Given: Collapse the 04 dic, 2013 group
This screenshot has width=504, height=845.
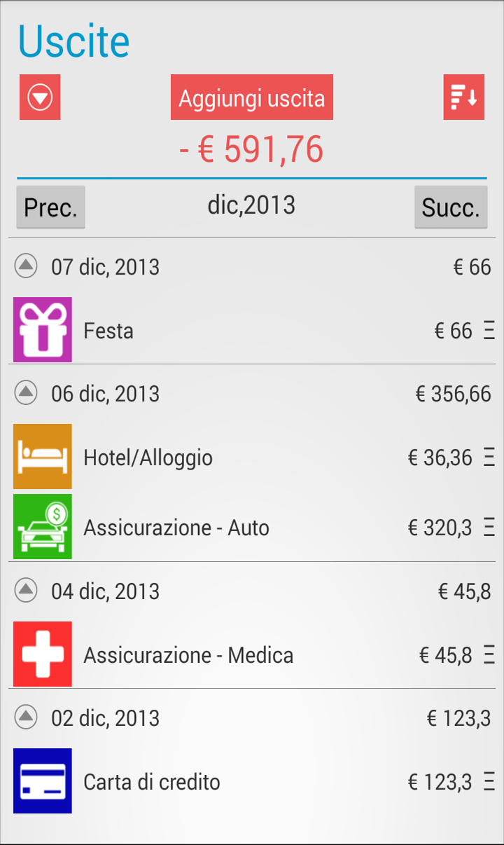Looking at the screenshot, I should 26,591.
